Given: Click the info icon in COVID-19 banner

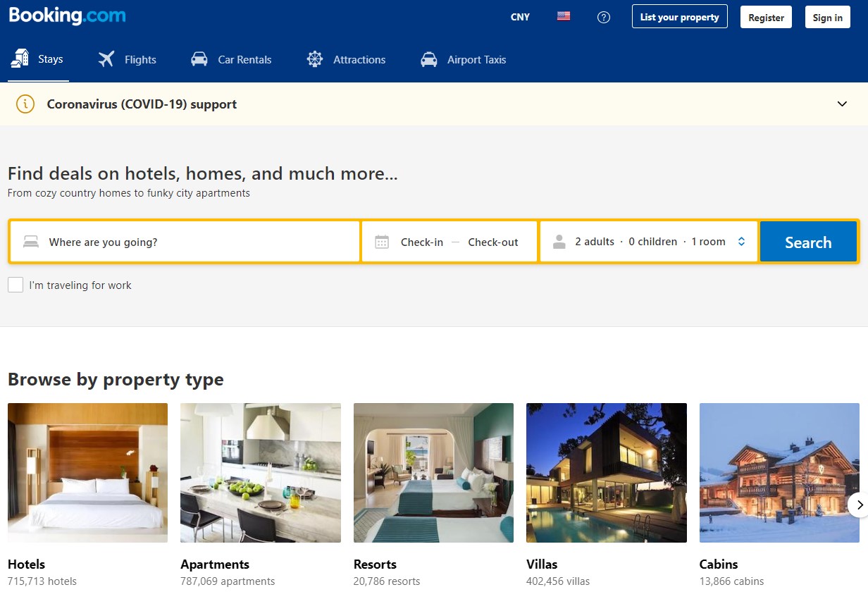Looking at the screenshot, I should (x=25, y=104).
